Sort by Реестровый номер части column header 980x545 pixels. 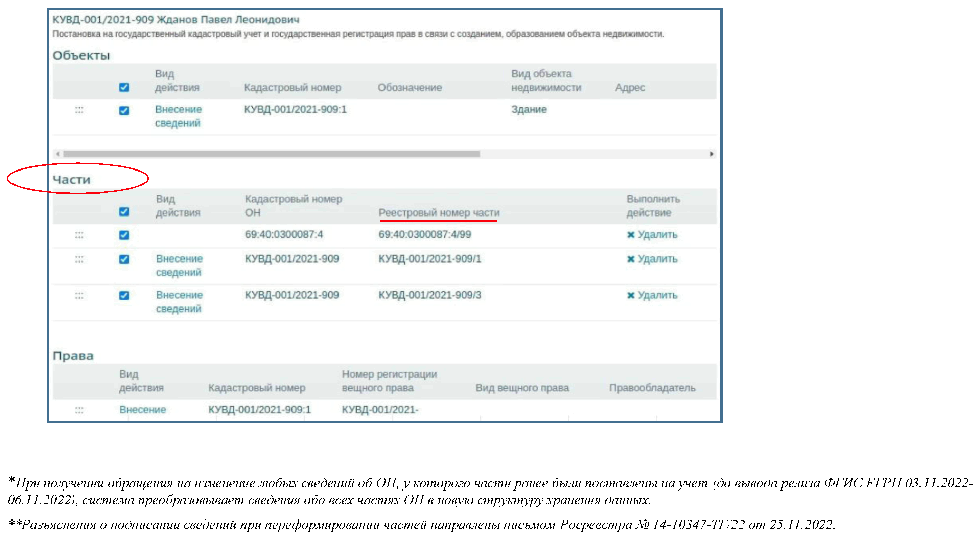439,213
